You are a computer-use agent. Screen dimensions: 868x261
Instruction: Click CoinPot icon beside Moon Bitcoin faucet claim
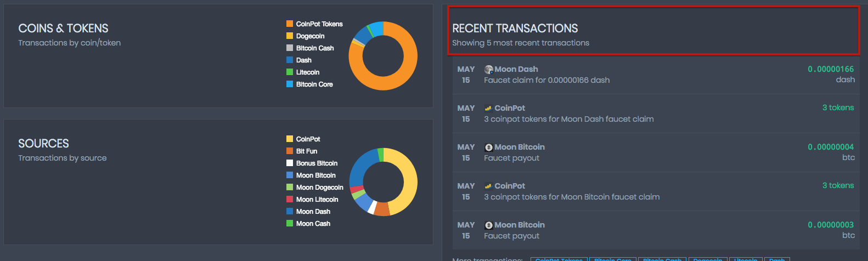488,186
